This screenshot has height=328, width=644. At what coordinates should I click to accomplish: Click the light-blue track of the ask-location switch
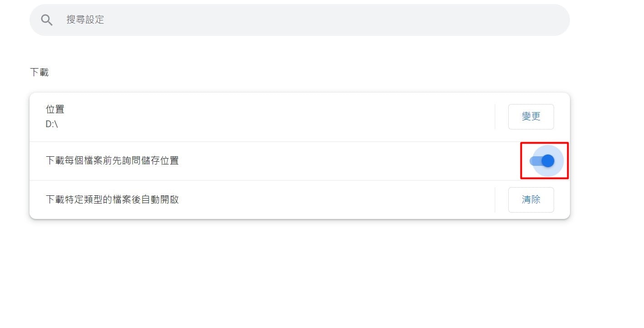(x=535, y=161)
